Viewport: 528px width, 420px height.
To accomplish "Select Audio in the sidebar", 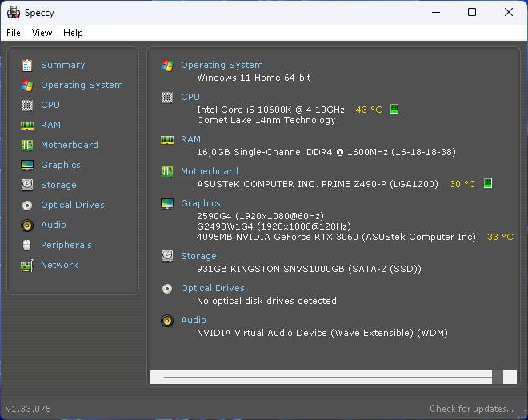I will [x=54, y=225].
